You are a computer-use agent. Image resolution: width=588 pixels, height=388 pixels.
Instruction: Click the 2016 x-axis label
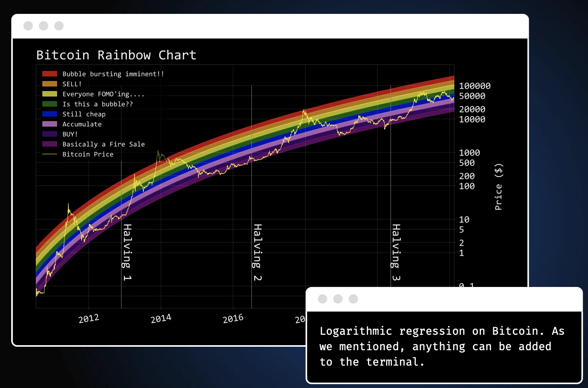(x=233, y=319)
